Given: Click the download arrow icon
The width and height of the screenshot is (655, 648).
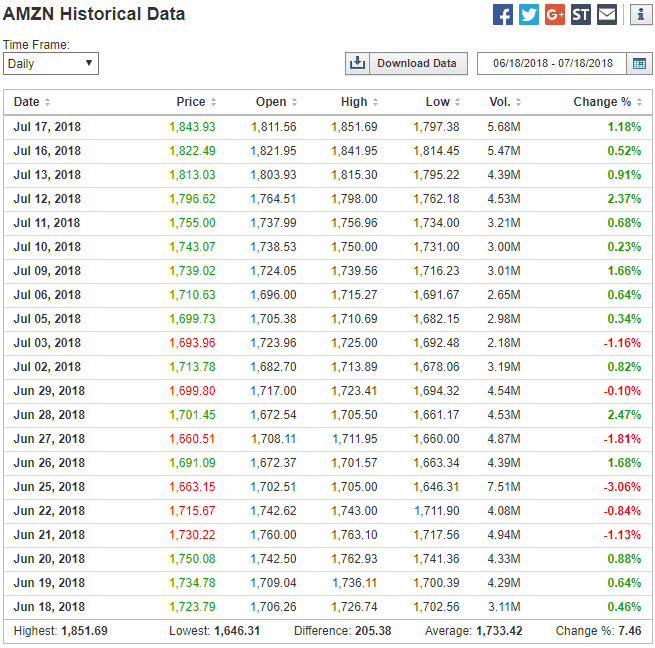Looking at the screenshot, I should pyautogui.click(x=358, y=63).
